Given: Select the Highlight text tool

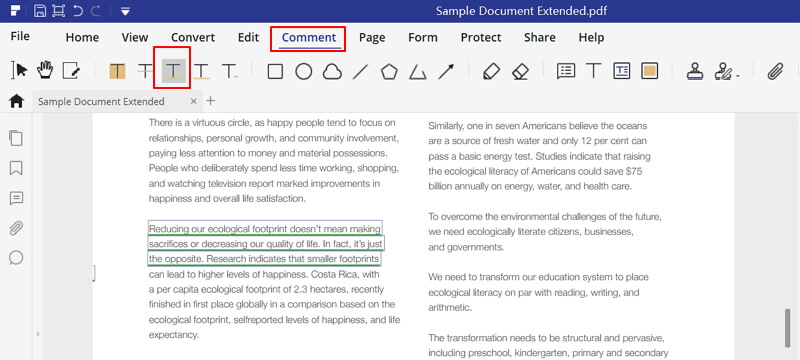Looking at the screenshot, I should pyautogui.click(x=117, y=71).
